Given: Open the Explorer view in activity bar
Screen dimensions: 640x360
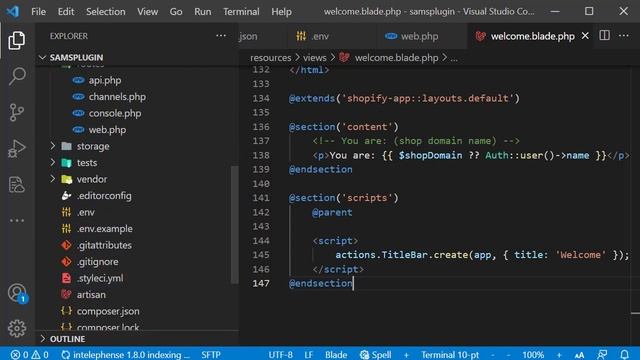Looking at the screenshot, I should tap(17, 40).
